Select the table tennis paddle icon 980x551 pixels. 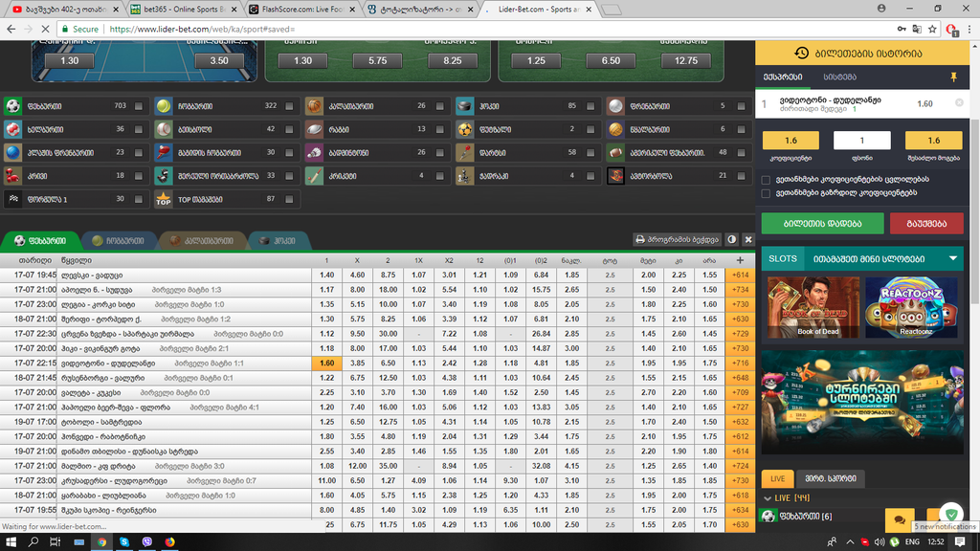click(x=163, y=152)
